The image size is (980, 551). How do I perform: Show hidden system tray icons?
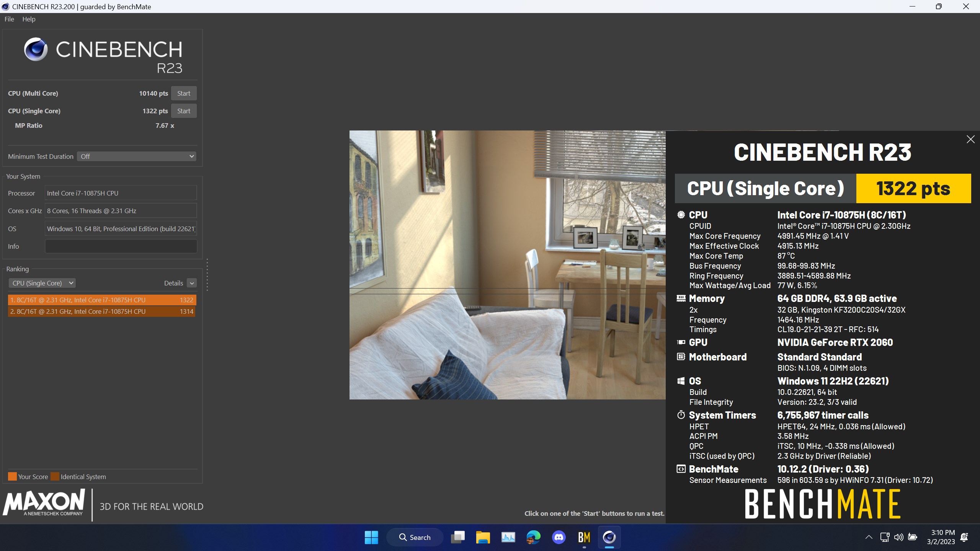coord(869,537)
